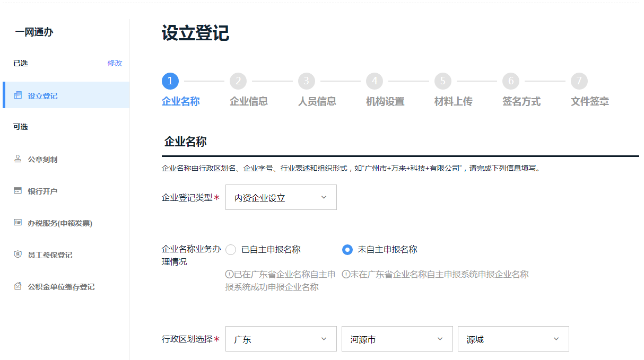Expand the 广东 province dropdown
The width and height of the screenshot is (644, 360).
coord(281,339)
